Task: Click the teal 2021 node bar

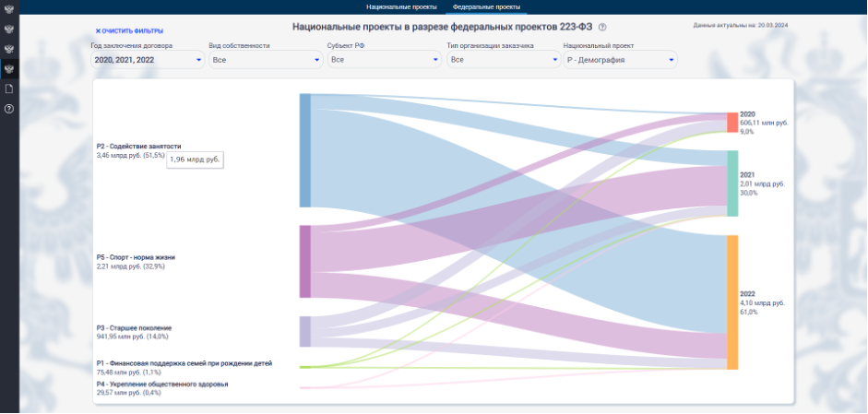Action: click(732, 183)
